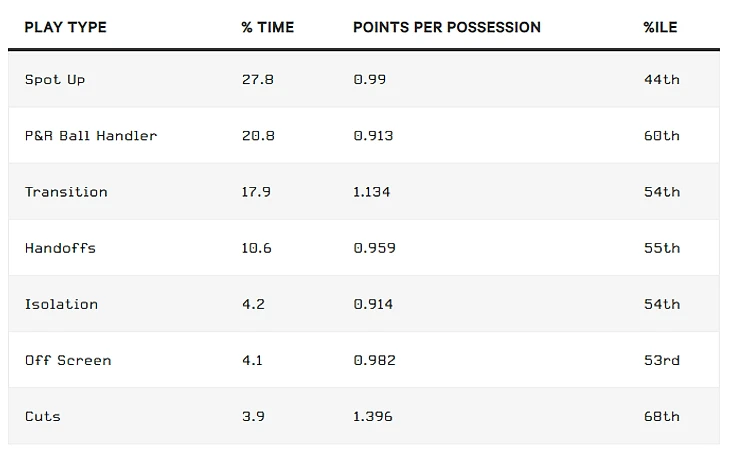Select the %ILE column header
The image size is (730, 457).
pos(660,27)
